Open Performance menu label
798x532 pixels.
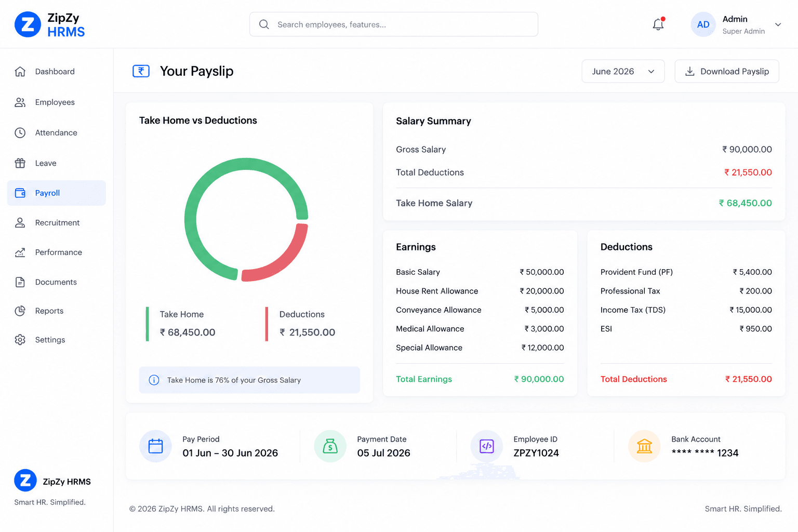click(59, 252)
